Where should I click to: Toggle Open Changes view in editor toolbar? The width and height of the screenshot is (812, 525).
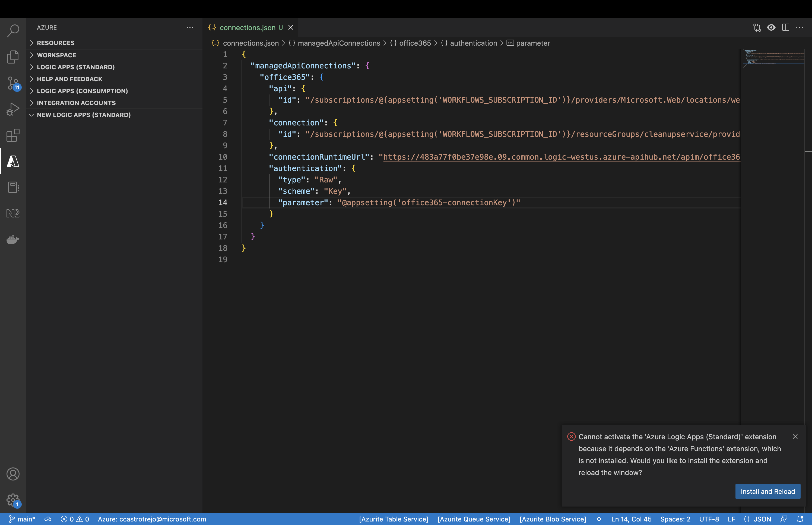click(x=757, y=28)
